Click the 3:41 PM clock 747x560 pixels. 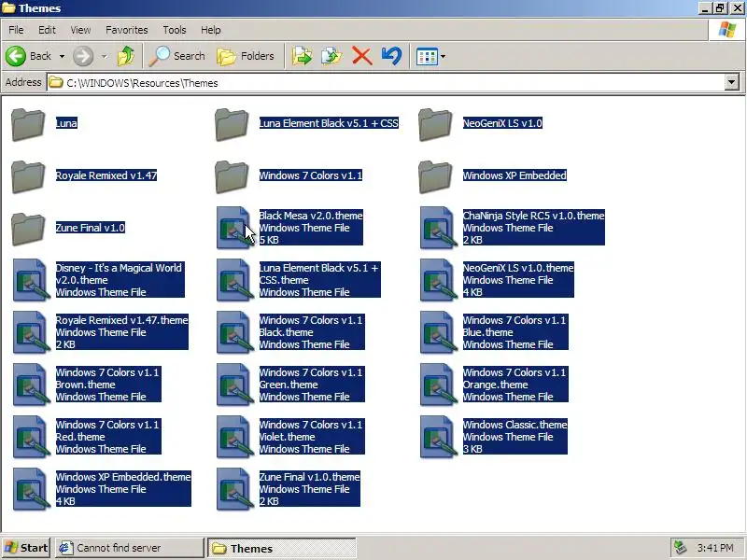(715, 548)
